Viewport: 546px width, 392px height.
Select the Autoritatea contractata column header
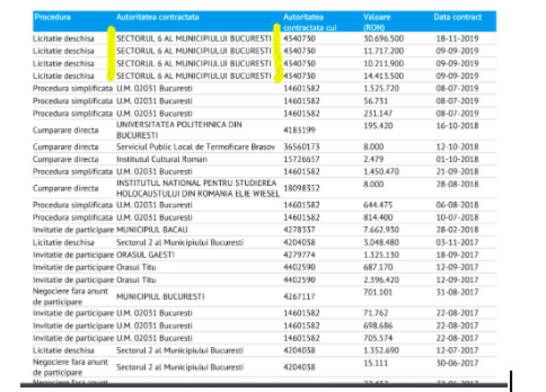tap(158, 17)
